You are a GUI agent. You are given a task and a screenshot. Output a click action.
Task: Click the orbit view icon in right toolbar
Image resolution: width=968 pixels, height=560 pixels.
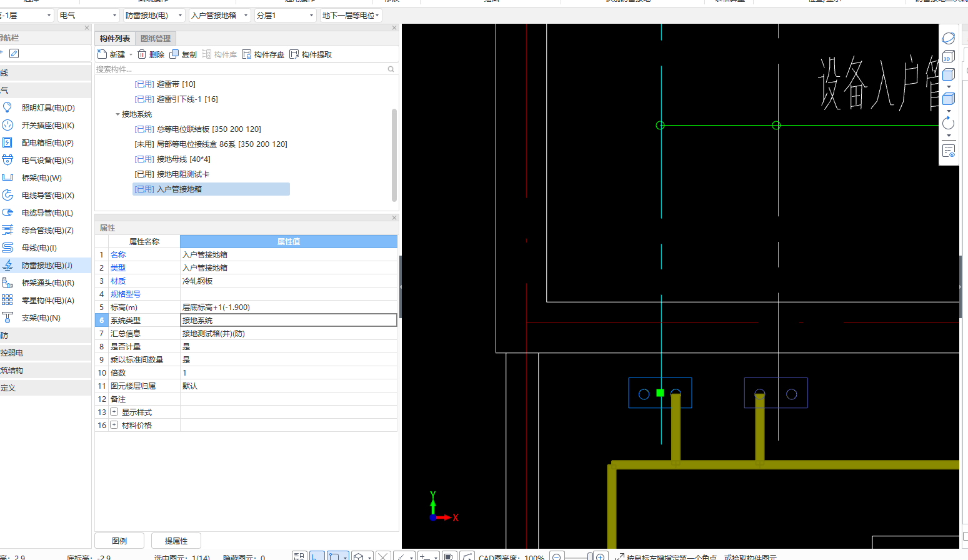click(x=948, y=38)
